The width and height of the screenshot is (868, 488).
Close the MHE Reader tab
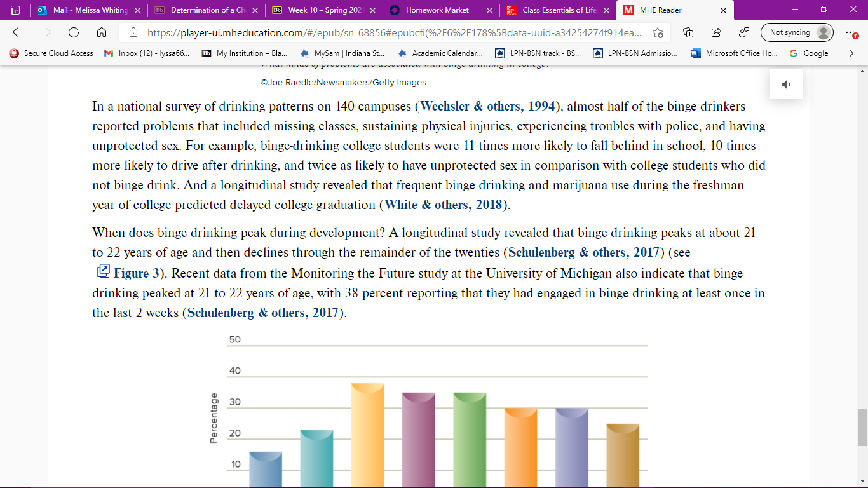[x=723, y=10]
